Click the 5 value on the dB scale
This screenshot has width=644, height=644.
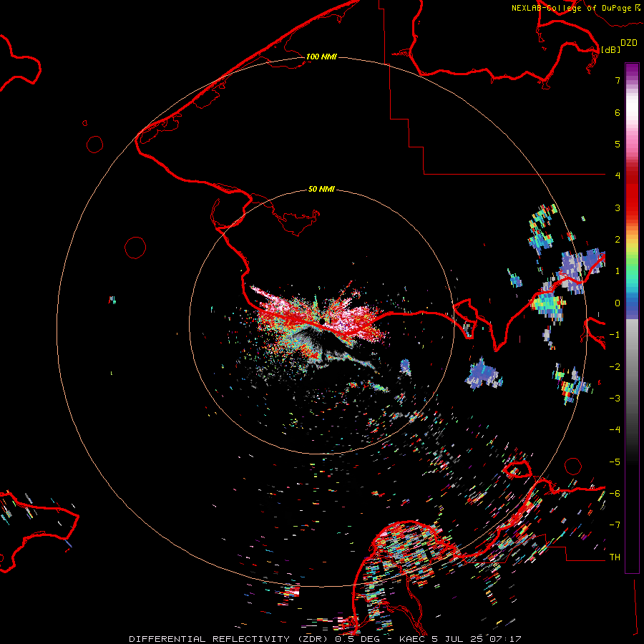pos(618,144)
